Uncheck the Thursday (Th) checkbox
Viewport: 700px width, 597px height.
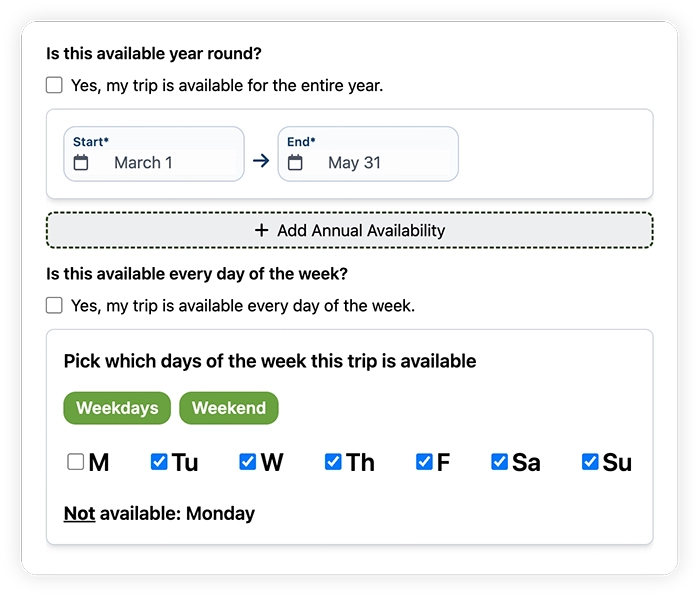point(333,462)
